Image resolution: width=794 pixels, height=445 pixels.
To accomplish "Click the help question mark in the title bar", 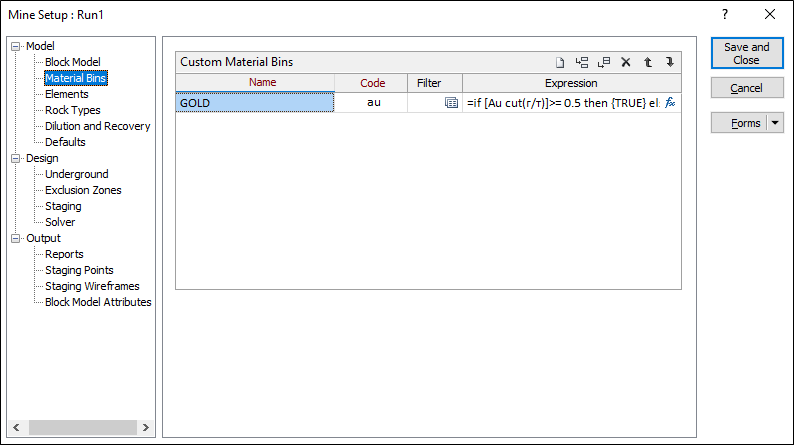I will (x=725, y=14).
